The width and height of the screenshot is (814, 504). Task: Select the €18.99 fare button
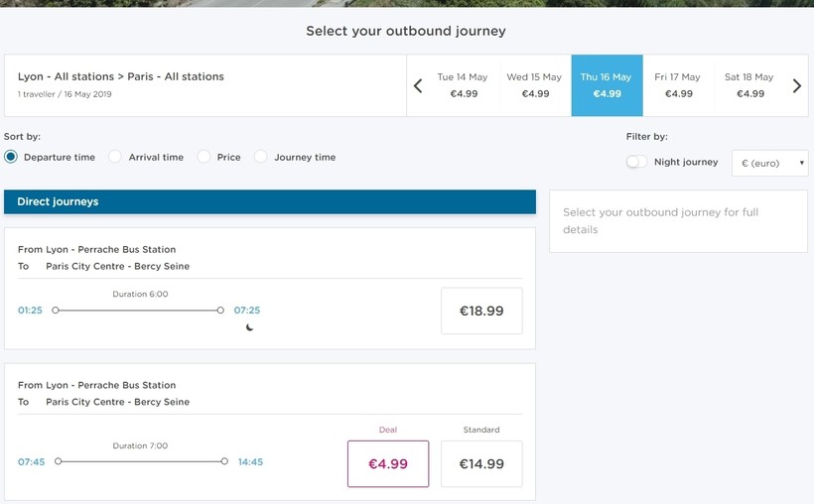tap(481, 311)
